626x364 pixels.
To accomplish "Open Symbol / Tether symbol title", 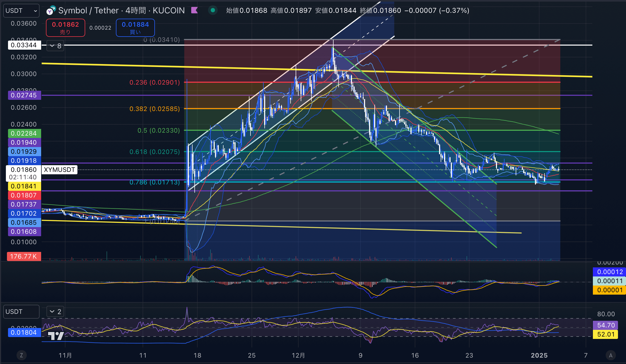I will pyautogui.click(x=88, y=10).
